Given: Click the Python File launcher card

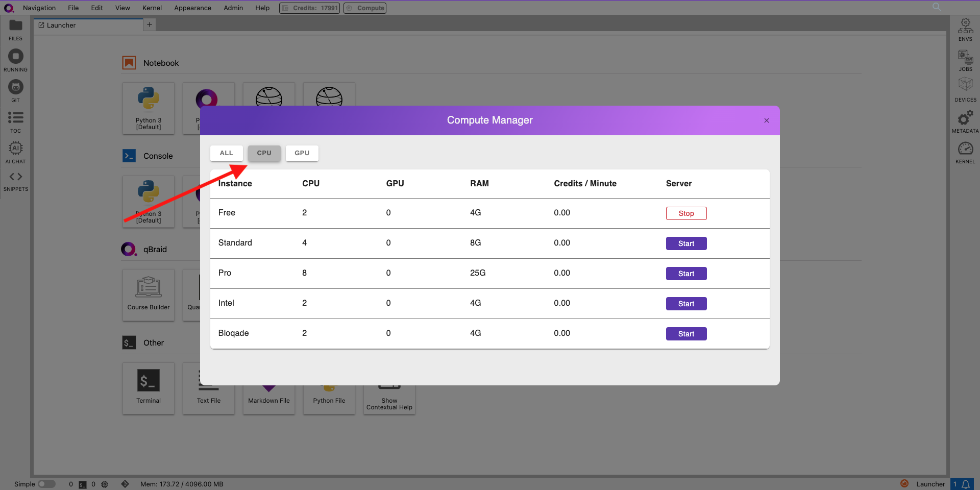Looking at the screenshot, I should click(329, 400).
